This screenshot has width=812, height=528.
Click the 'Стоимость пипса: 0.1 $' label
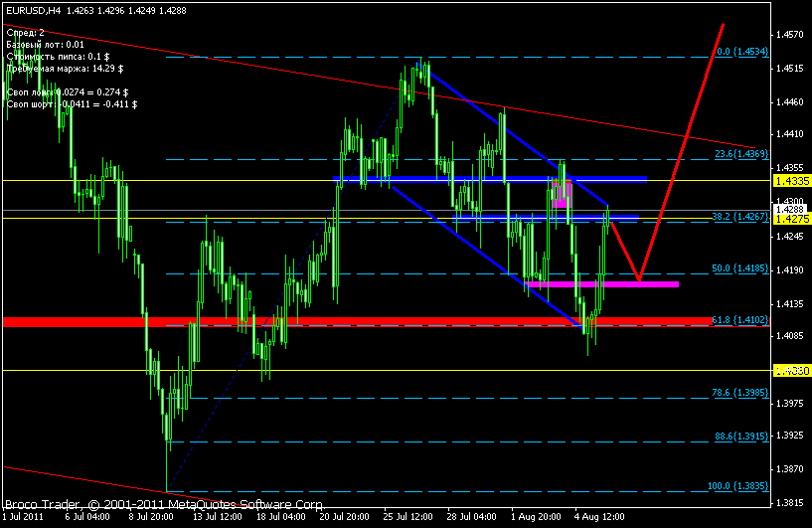58,57
